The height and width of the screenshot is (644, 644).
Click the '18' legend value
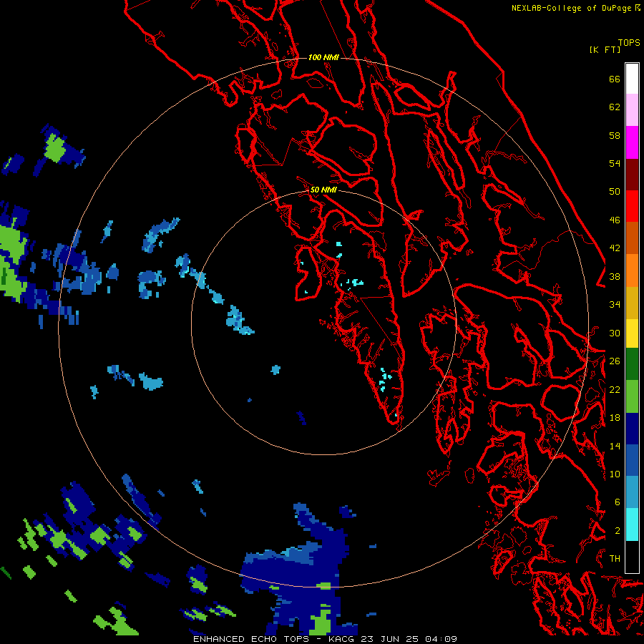[x=615, y=418]
